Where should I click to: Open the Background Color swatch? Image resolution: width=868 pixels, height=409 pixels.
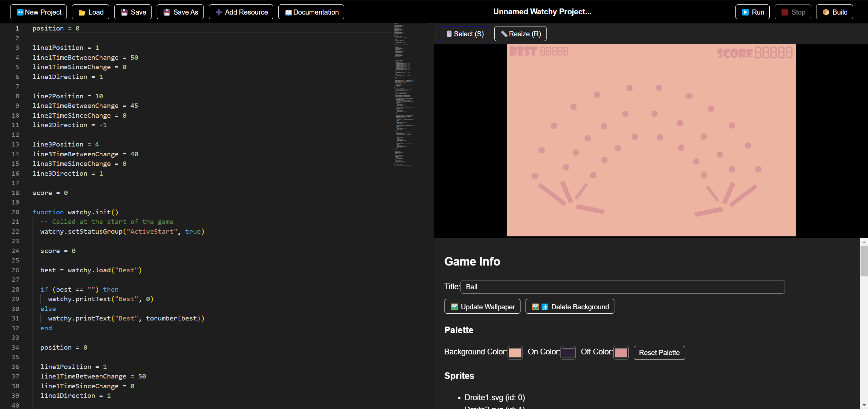[x=515, y=353]
